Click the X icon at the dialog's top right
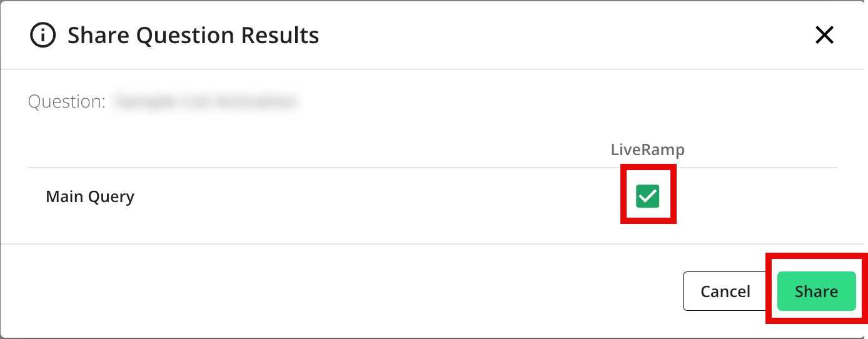 point(824,36)
